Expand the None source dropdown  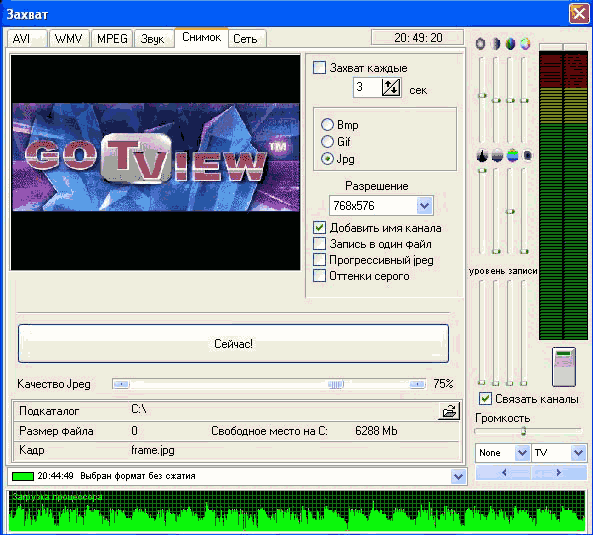point(522,453)
